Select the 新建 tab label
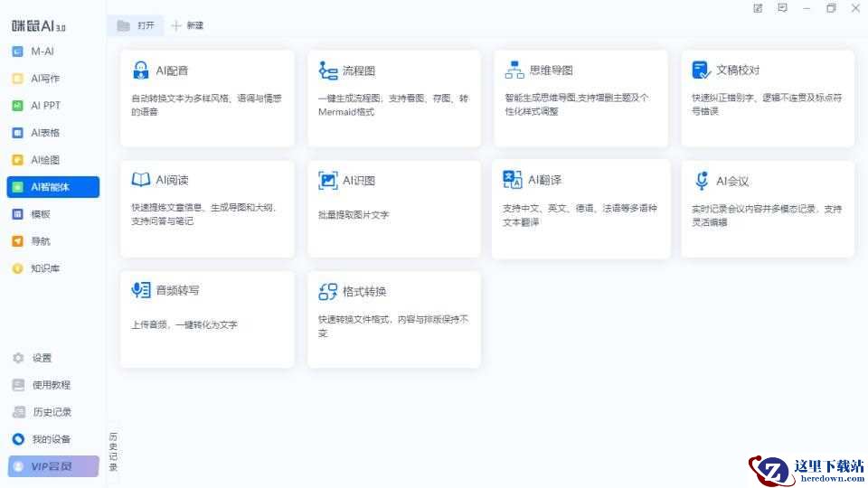868x488 pixels. click(x=195, y=25)
